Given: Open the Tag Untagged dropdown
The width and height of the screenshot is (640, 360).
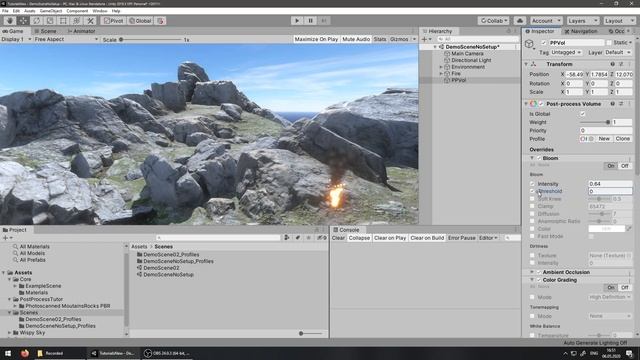Looking at the screenshot, I should click(x=567, y=53).
